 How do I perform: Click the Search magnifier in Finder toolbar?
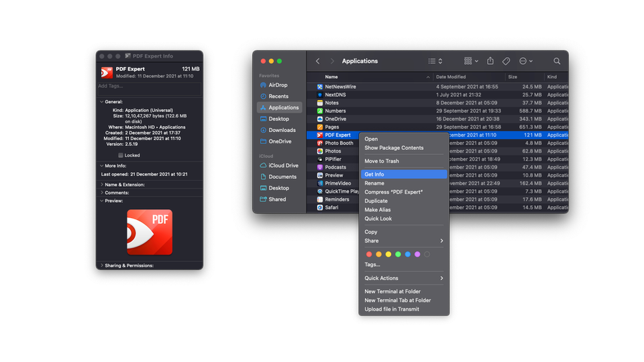point(557,61)
